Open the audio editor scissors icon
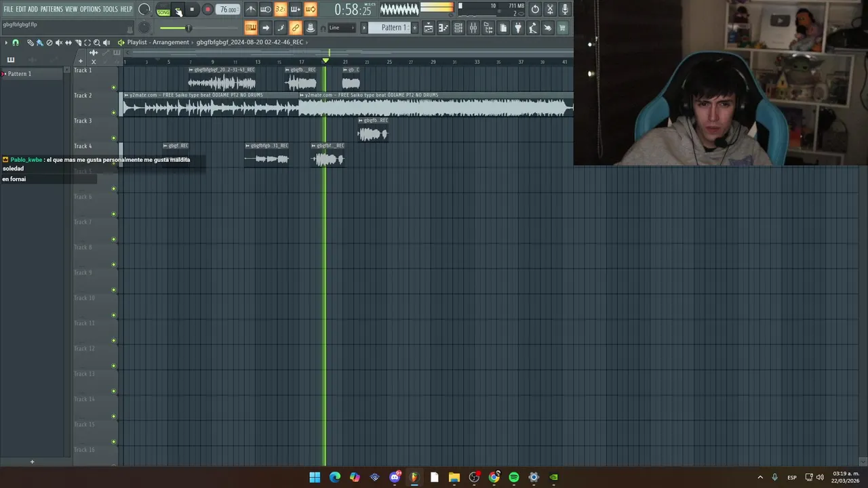The width and height of the screenshot is (868, 488). [550, 9]
